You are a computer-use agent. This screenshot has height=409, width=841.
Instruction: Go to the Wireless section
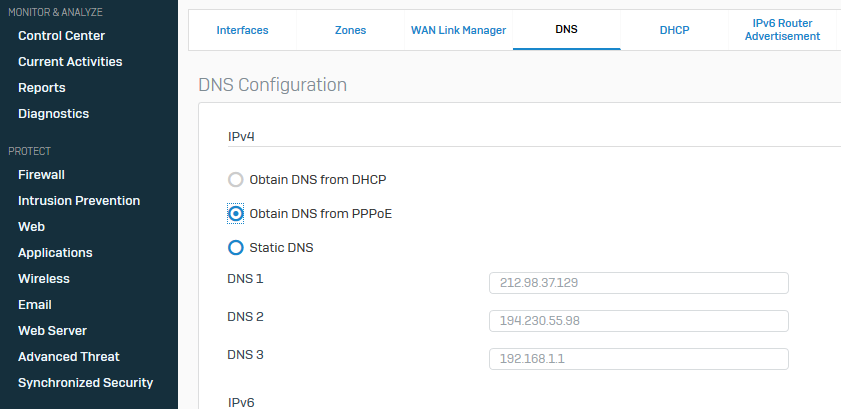[x=42, y=279]
